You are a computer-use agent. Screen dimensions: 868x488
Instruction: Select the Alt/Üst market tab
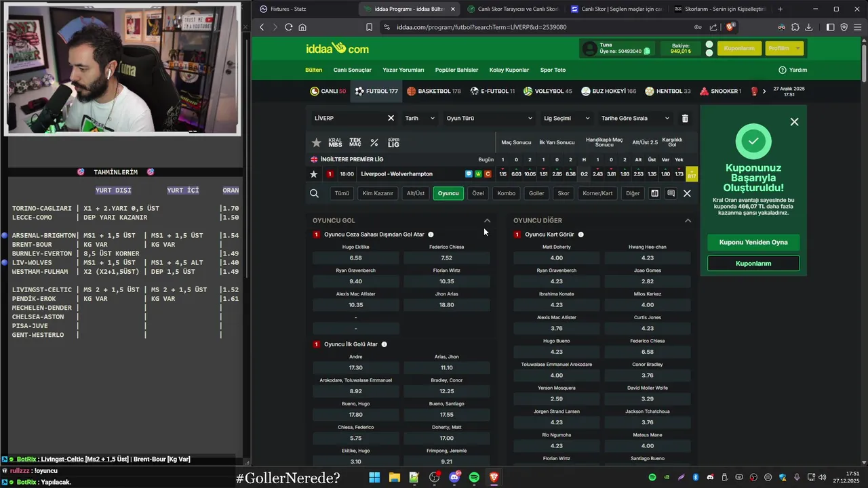tap(415, 193)
